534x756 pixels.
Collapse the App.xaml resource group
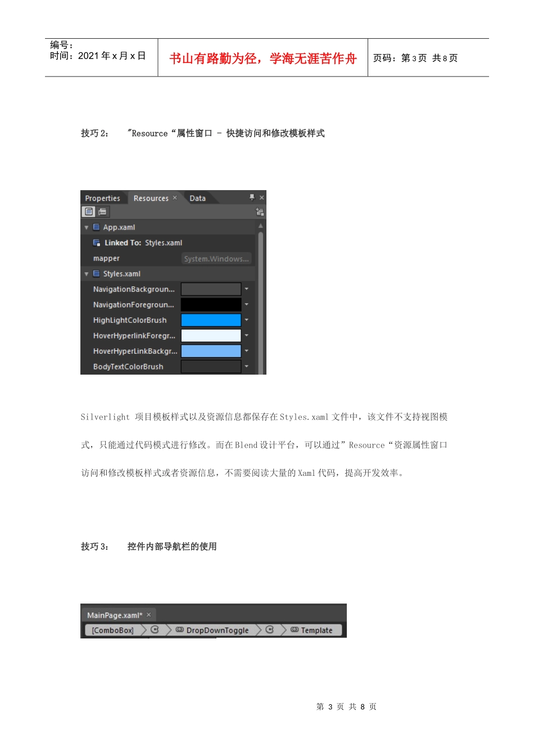click(x=86, y=227)
